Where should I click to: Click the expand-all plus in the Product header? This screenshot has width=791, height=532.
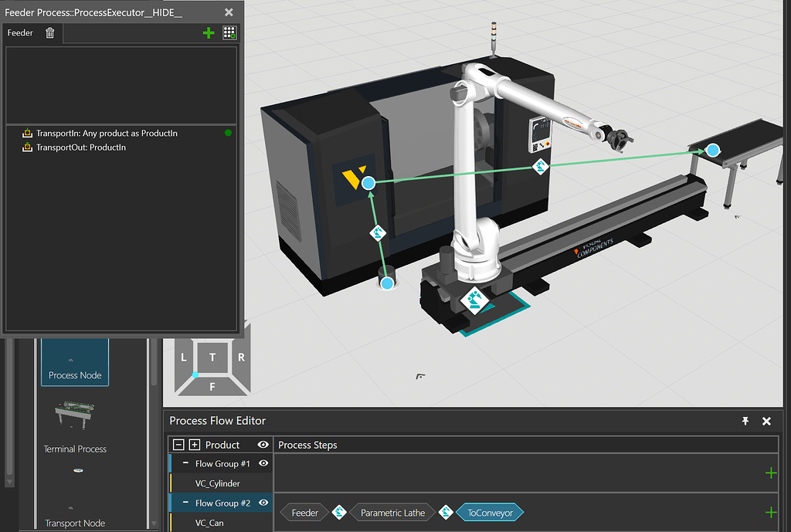[x=192, y=445]
